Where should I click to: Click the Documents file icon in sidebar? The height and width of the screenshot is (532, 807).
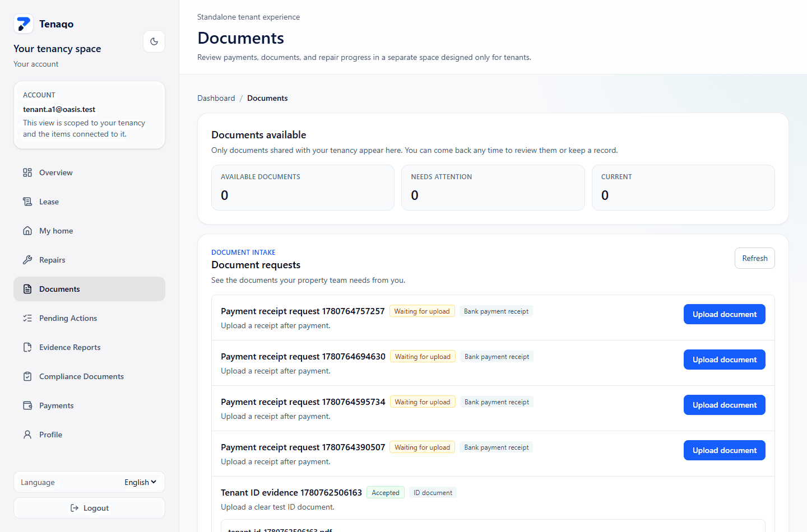click(x=27, y=289)
